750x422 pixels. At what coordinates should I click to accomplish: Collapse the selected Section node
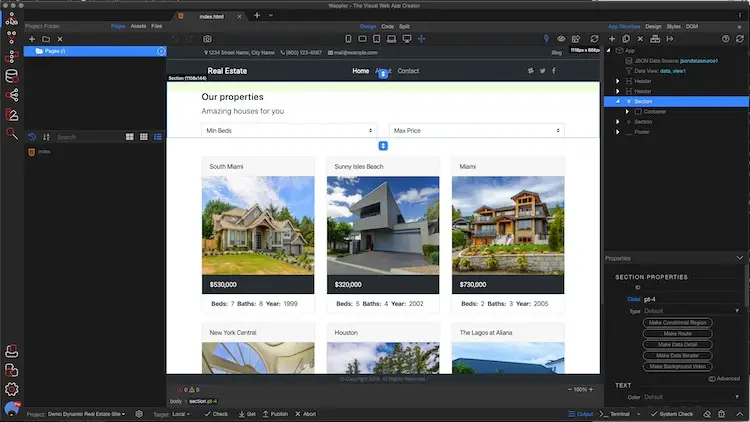point(618,101)
